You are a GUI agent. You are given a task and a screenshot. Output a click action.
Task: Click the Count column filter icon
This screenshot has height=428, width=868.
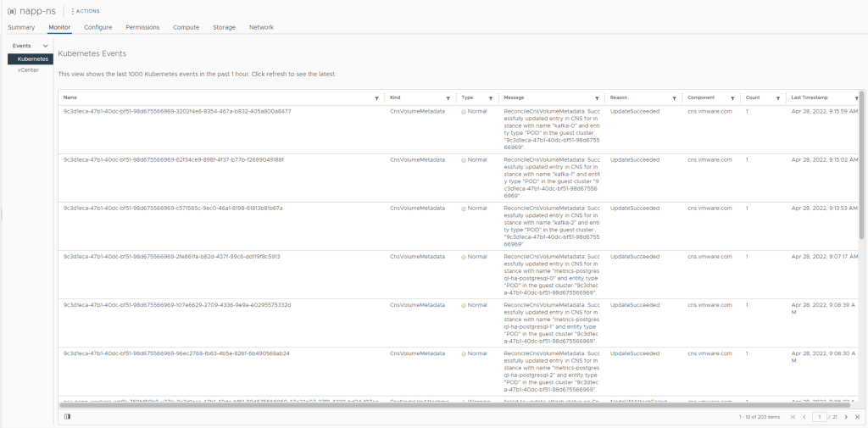tap(777, 98)
